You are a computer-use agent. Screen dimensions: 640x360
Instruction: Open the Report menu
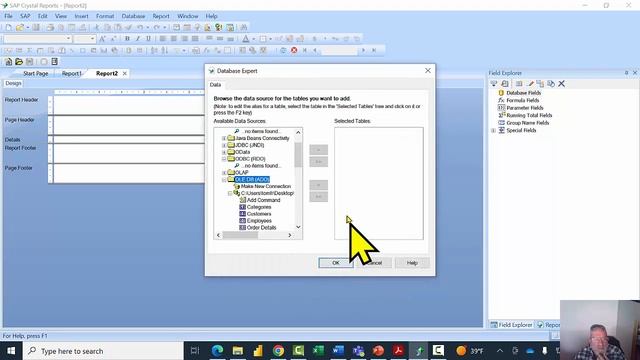[x=161, y=16]
